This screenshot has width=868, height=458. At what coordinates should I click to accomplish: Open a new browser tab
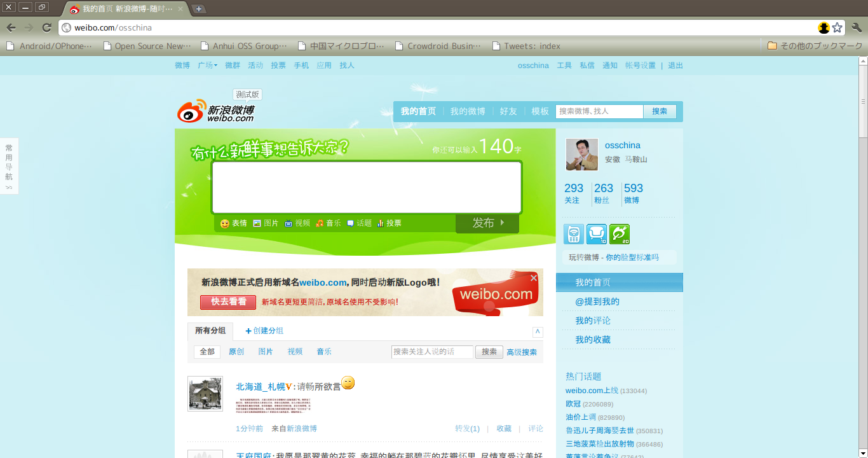click(x=199, y=9)
